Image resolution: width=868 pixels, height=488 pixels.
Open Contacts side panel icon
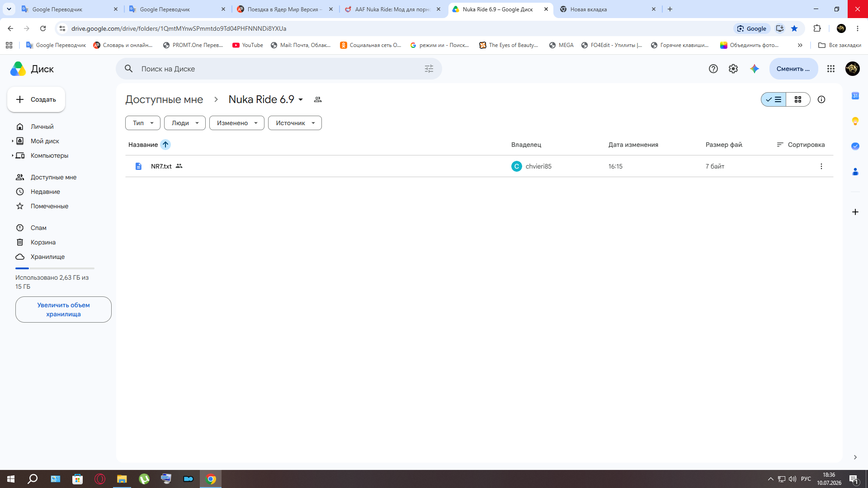tap(855, 172)
